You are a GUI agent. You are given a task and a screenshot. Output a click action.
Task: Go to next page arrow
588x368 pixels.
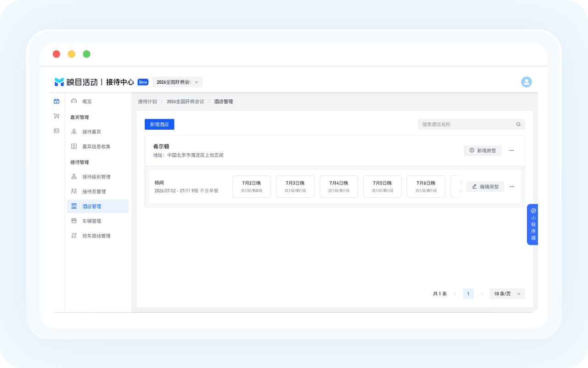pyautogui.click(x=481, y=293)
